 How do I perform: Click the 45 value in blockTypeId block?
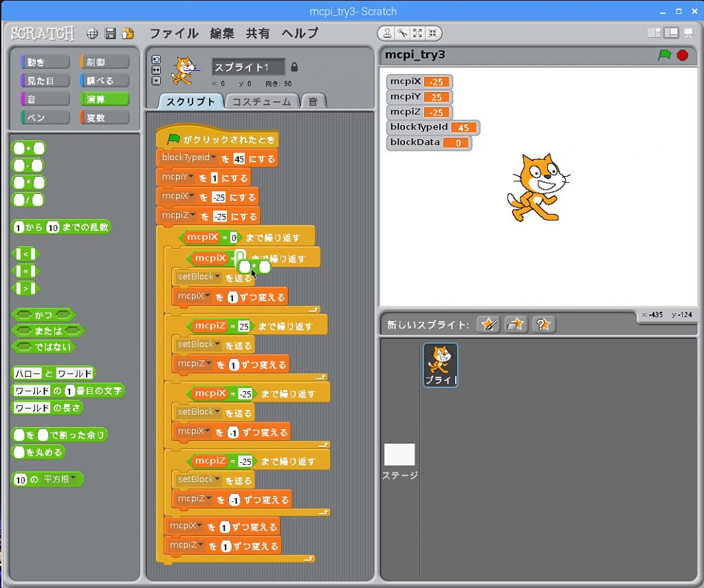click(x=239, y=159)
